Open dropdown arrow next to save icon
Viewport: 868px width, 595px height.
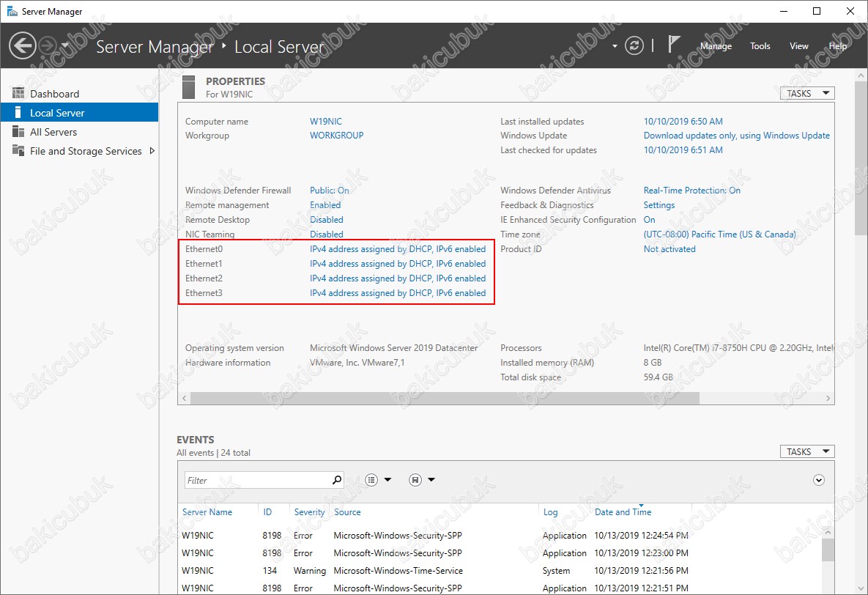tap(431, 480)
